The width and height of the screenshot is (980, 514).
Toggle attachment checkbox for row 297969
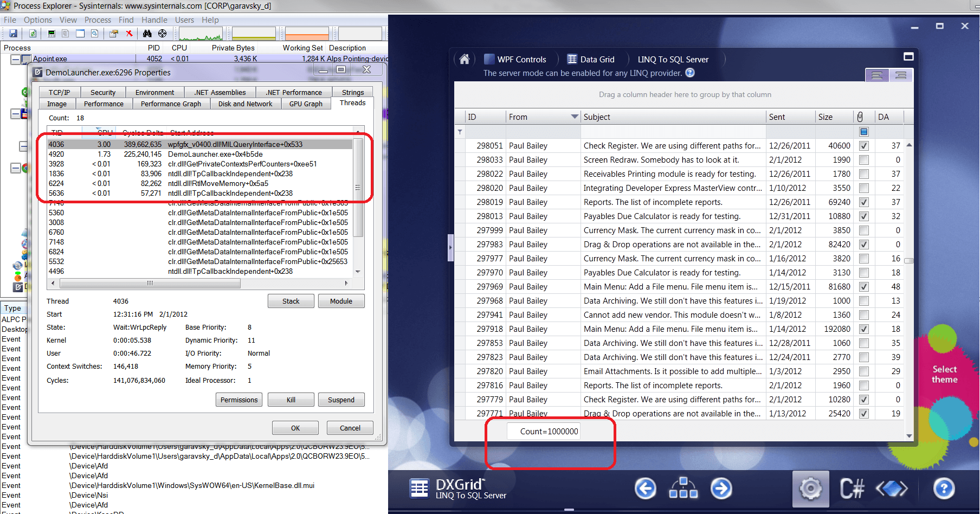864,287
